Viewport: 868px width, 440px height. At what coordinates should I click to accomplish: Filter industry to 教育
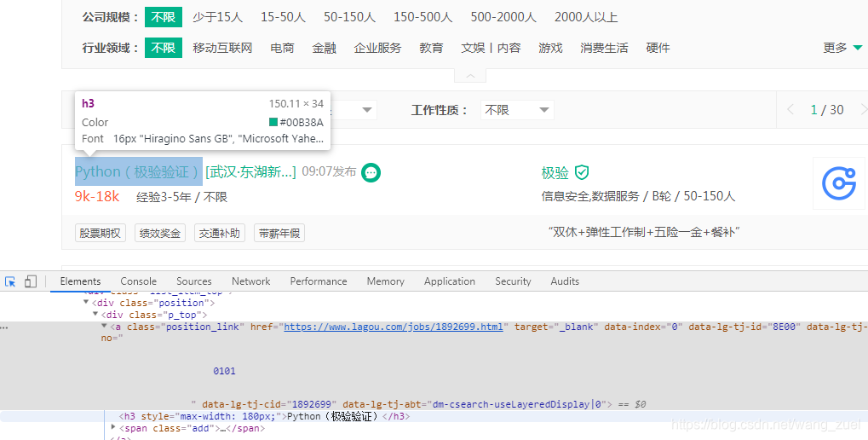click(431, 48)
